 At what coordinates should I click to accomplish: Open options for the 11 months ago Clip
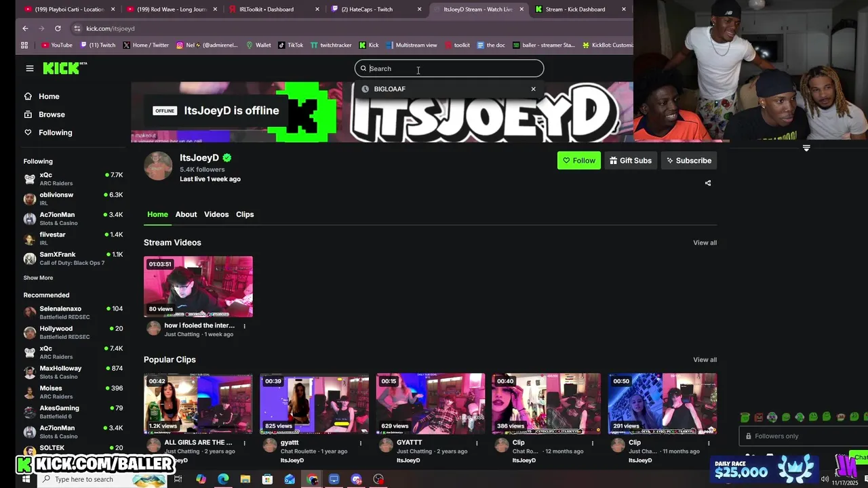coord(708,443)
